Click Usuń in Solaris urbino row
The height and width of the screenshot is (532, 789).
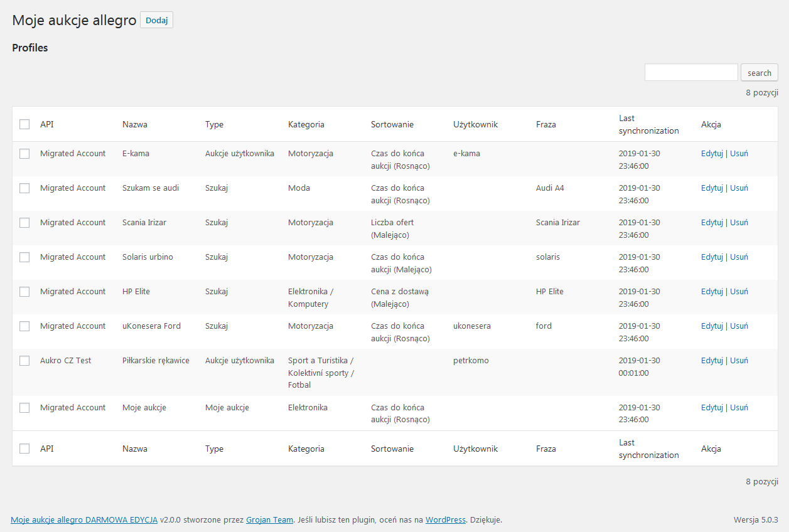pyautogui.click(x=739, y=257)
